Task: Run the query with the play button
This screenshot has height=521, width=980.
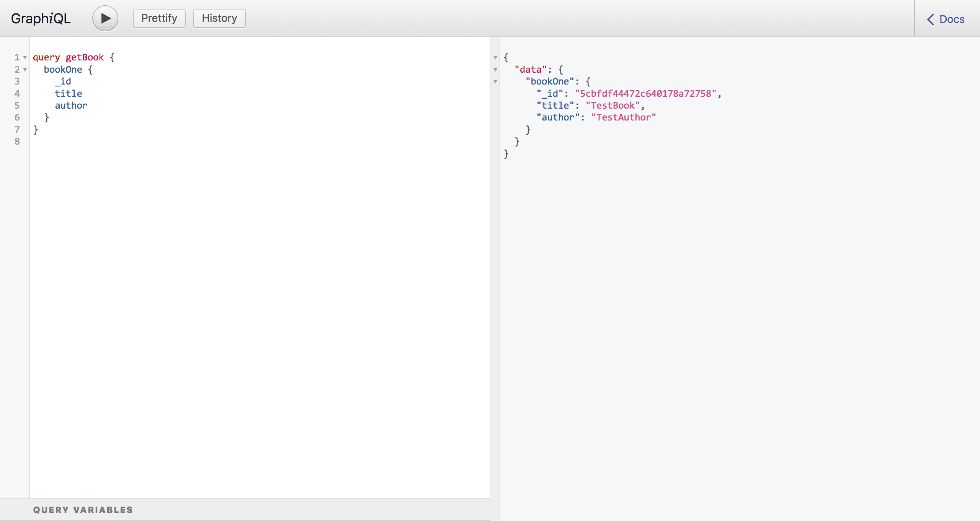Action: [105, 18]
